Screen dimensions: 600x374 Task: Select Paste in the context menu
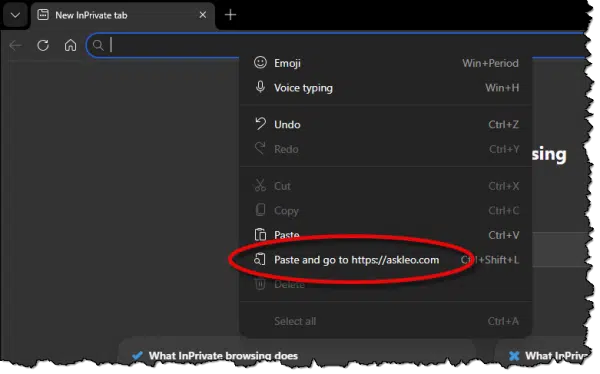point(386,235)
